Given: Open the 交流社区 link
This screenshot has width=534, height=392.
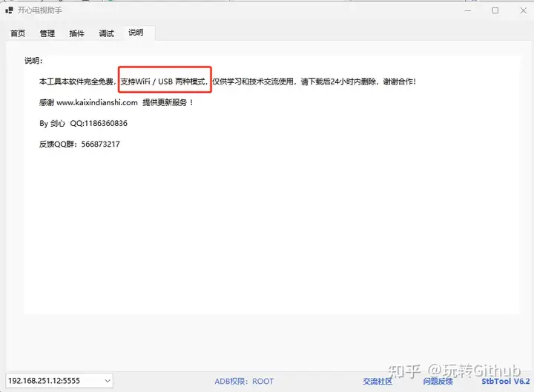Looking at the screenshot, I should [378, 382].
